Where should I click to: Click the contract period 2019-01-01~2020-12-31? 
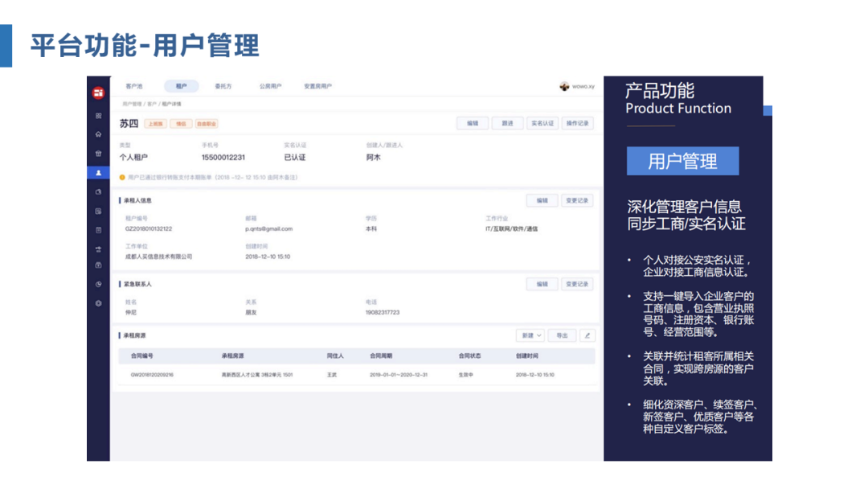pos(399,375)
